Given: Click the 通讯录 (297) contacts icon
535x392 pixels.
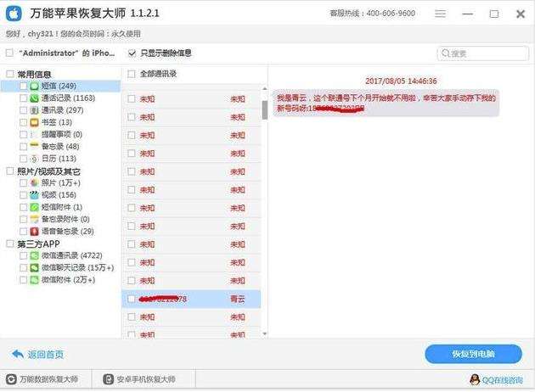Looking at the screenshot, I should (x=34, y=110).
